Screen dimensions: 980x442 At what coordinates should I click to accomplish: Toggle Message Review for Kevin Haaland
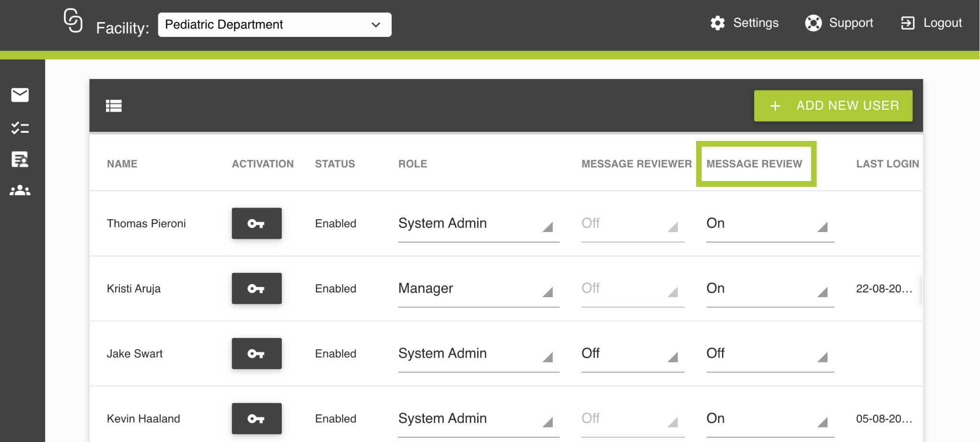point(769,419)
